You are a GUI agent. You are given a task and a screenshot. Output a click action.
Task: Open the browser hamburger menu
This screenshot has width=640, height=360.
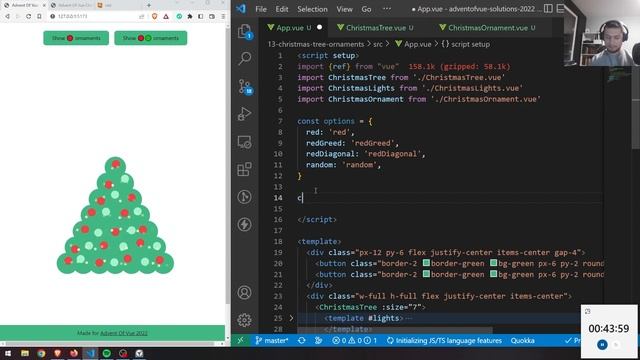223,16
